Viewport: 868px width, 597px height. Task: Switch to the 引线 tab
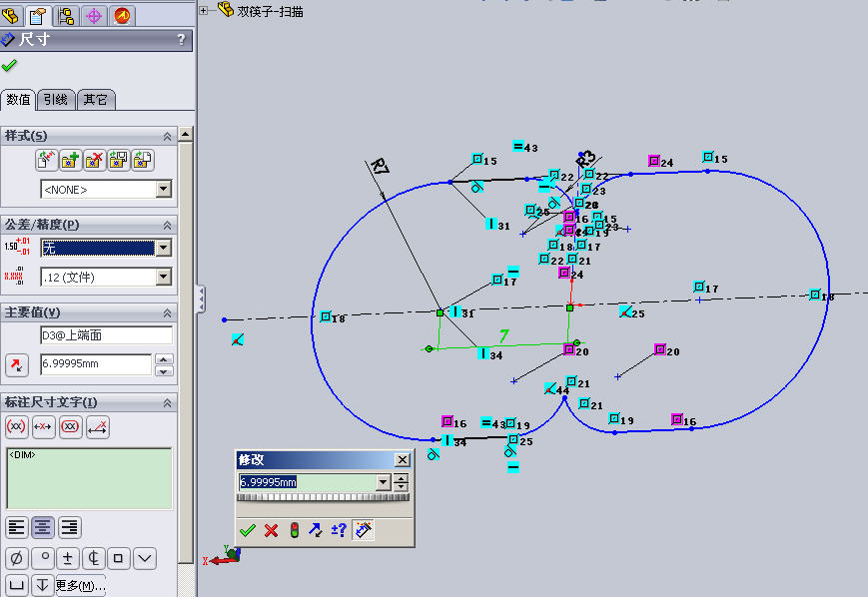[x=56, y=100]
